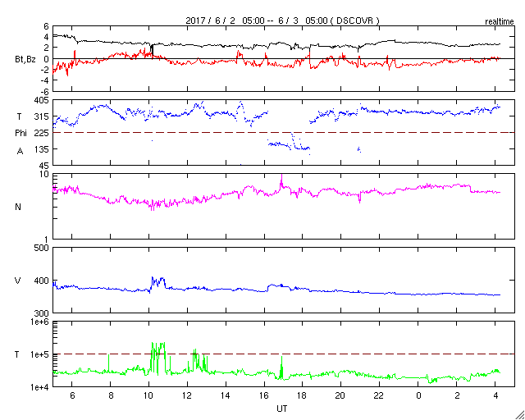This screenshot has width=525, height=420.
Task: Click the "1e+5" temperature axis tick
Action: (39, 354)
